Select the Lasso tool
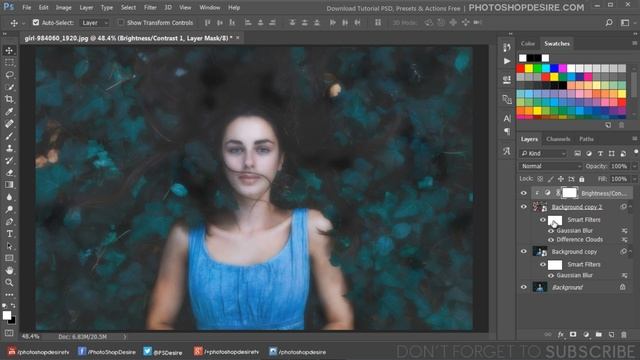This screenshot has height=360, width=640. [x=9, y=75]
